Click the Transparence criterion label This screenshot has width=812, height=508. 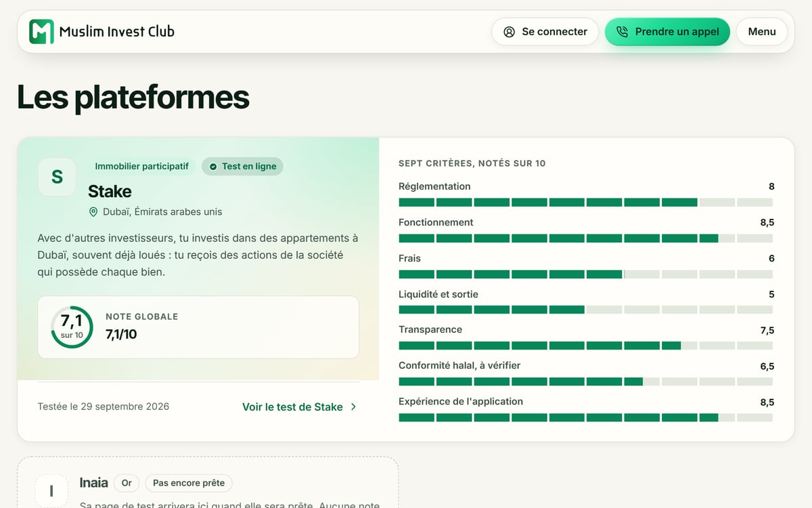(x=430, y=329)
